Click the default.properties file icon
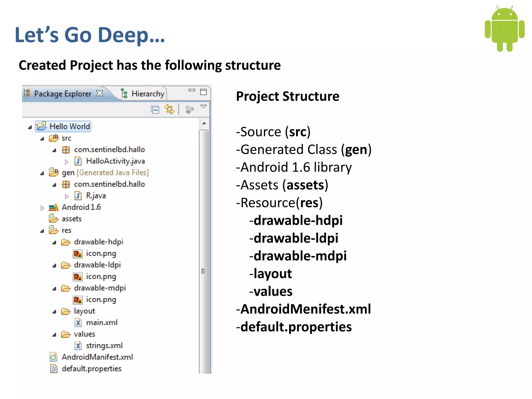Image resolution: width=532 pixels, height=399 pixels. click(54, 369)
